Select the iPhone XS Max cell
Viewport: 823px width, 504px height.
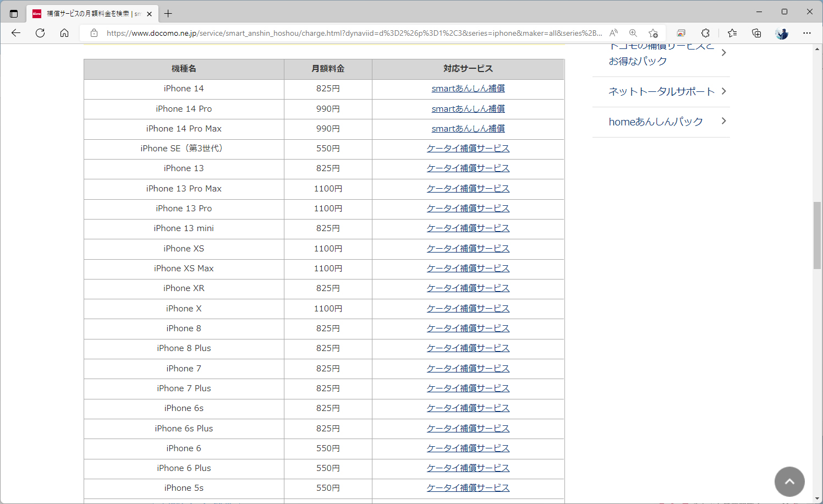tap(184, 269)
